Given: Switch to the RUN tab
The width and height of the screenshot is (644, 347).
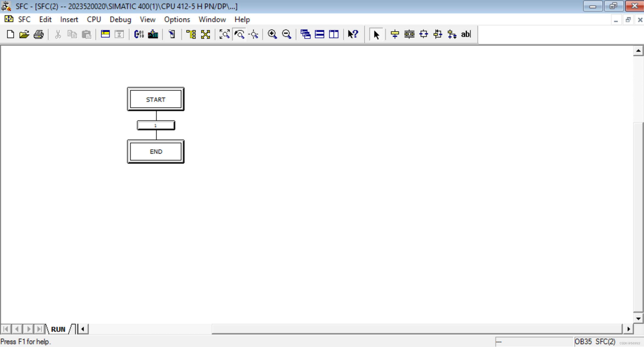Looking at the screenshot, I should [x=58, y=329].
